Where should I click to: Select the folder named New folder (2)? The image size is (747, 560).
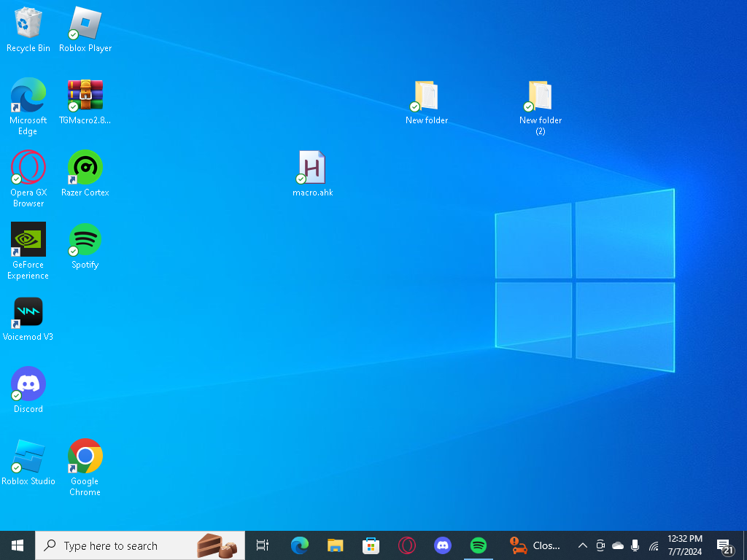540,96
